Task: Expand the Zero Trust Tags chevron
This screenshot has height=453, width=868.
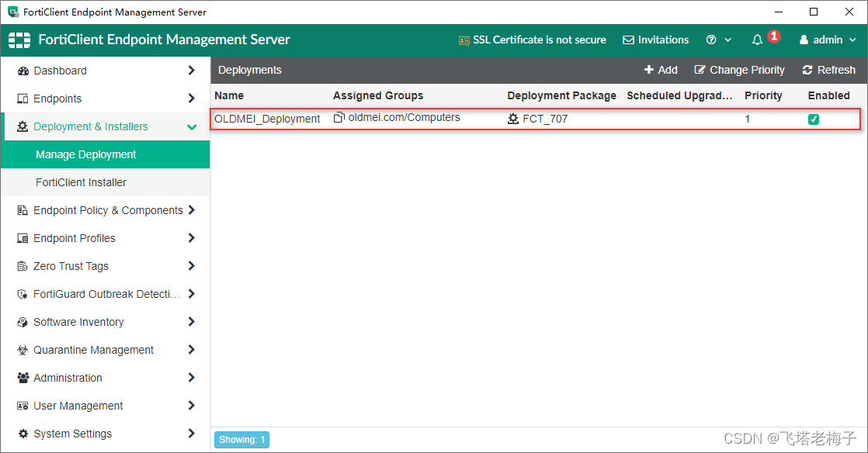Action: click(192, 266)
